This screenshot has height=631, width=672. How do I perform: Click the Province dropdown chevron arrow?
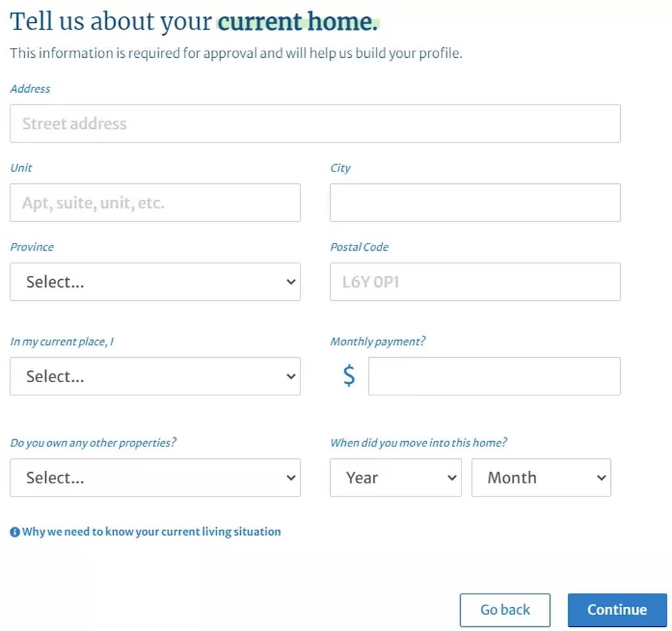(291, 282)
